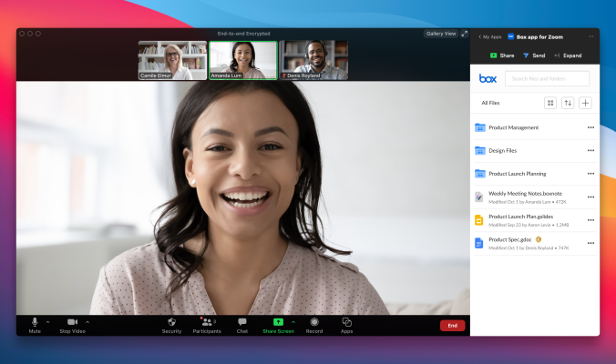The width and height of the screenshot is (616, 364).
Task: Switch files to grid view
Action: point(550,103)
